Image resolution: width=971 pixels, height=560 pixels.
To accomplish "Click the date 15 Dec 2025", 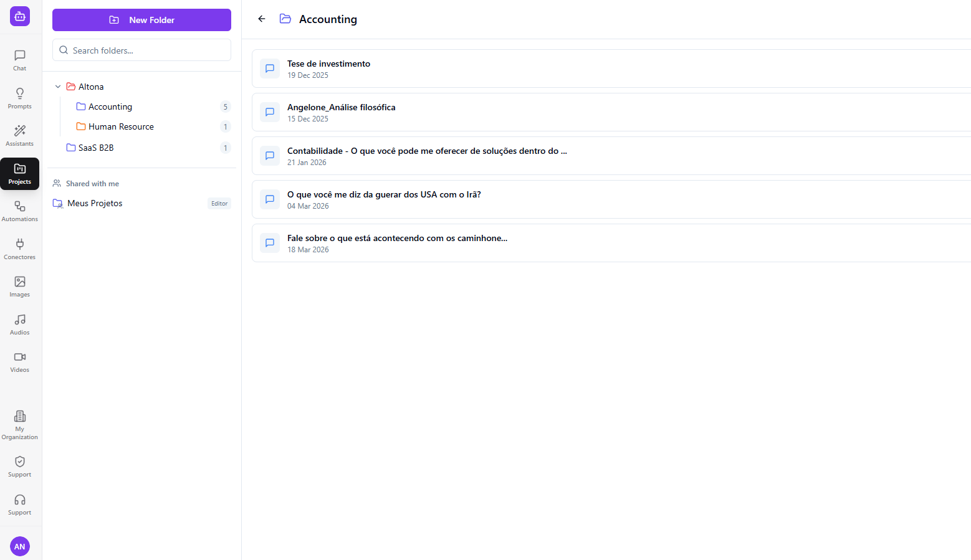I will click(x=308, y=119).
